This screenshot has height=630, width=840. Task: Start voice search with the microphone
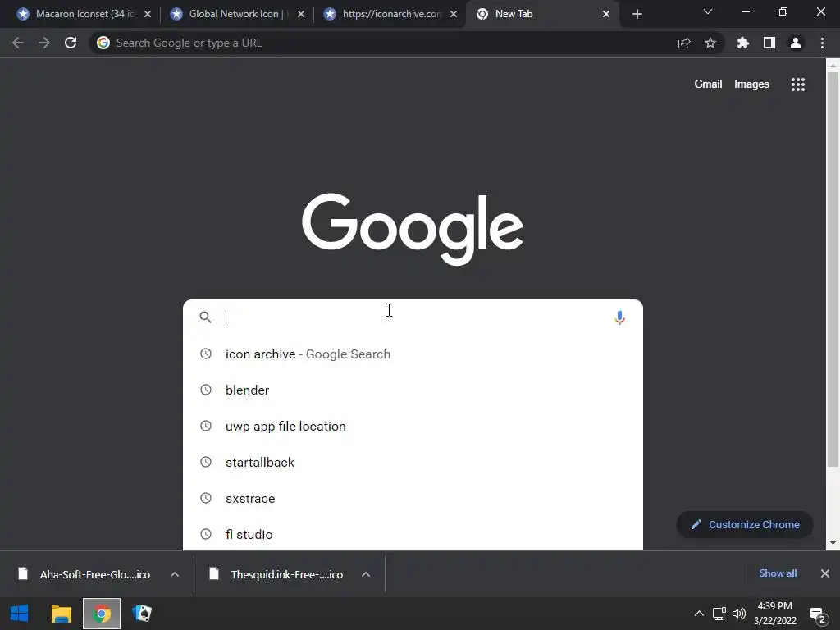pos(620,317)
